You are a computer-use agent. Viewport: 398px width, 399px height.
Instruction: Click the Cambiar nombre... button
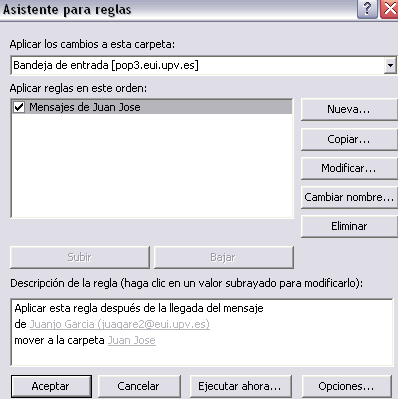[349, 197]
